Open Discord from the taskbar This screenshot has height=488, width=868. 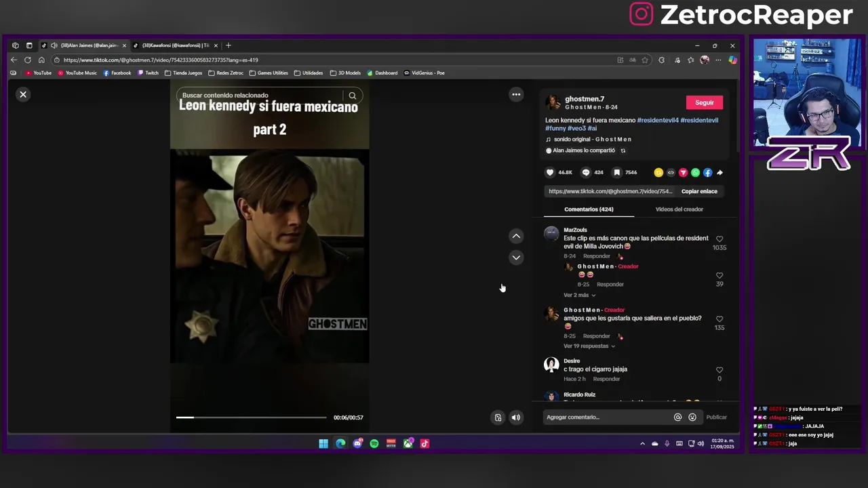pos(357,444)
